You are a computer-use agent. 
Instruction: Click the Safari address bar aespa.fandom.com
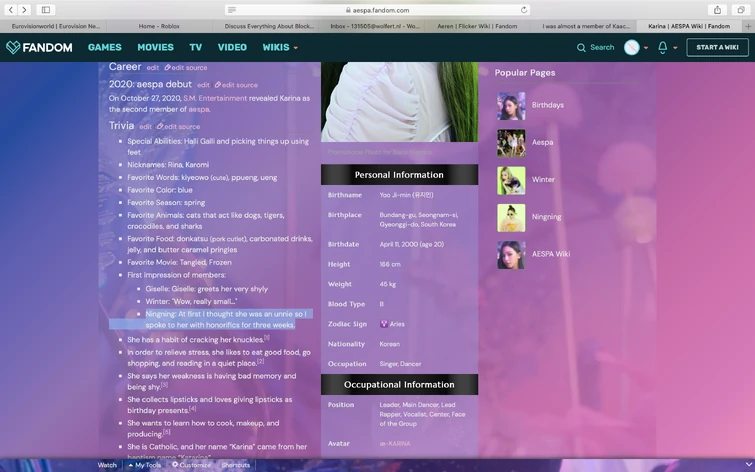[378, 10]
